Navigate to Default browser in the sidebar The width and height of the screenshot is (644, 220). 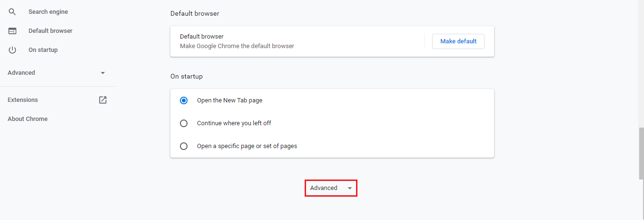tap(50, 31)
